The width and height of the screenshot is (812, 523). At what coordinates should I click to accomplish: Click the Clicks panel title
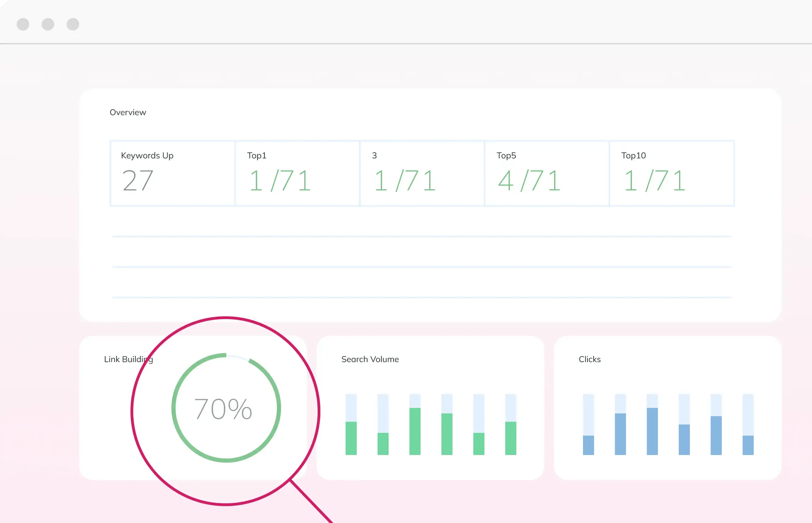coord(590,359)
